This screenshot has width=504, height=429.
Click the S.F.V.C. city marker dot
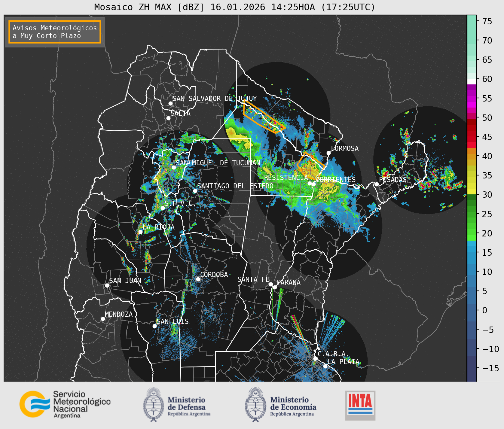[x=163, y=208]
